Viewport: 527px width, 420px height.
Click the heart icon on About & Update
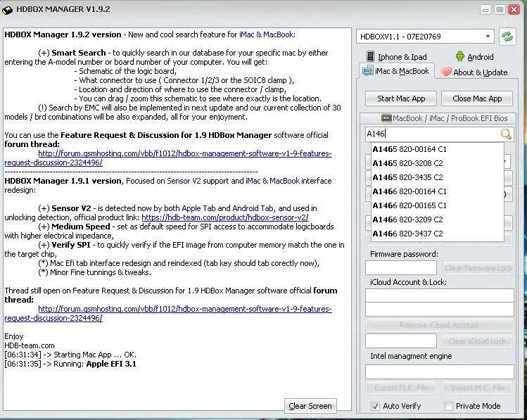click(x=445, y=72)
